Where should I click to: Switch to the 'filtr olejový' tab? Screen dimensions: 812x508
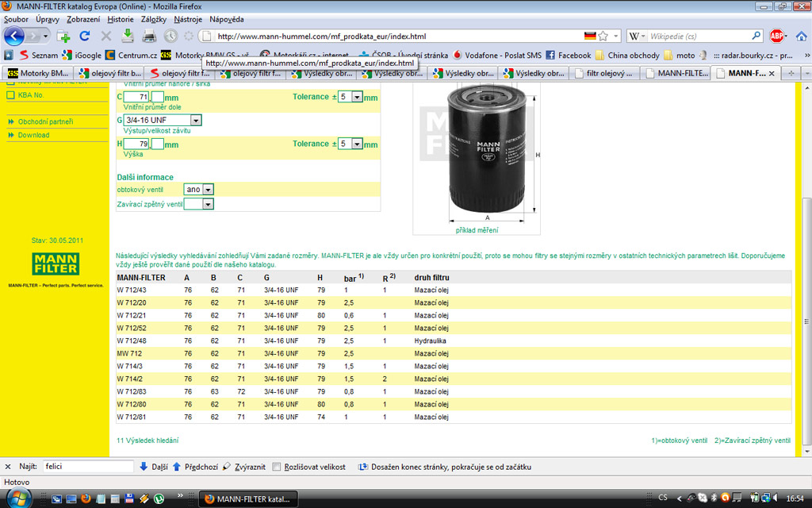tap(603, 73)
